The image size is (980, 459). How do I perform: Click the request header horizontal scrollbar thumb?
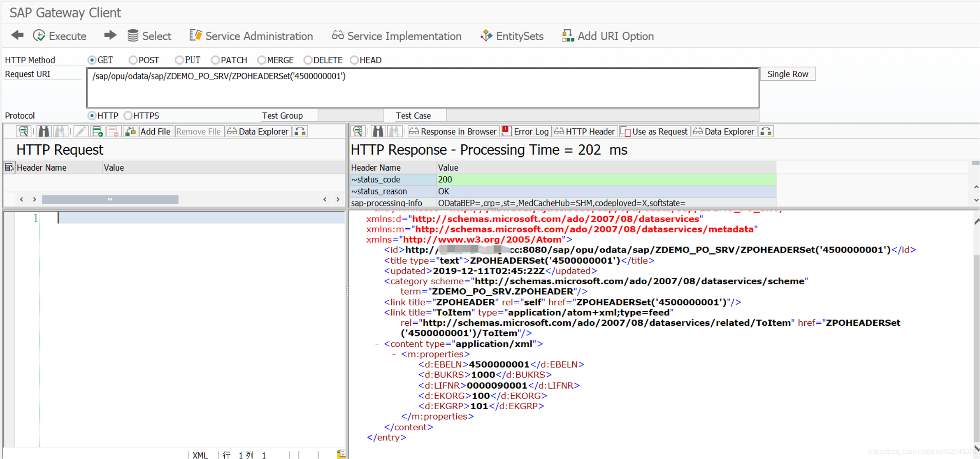click(x=110, y=199)
